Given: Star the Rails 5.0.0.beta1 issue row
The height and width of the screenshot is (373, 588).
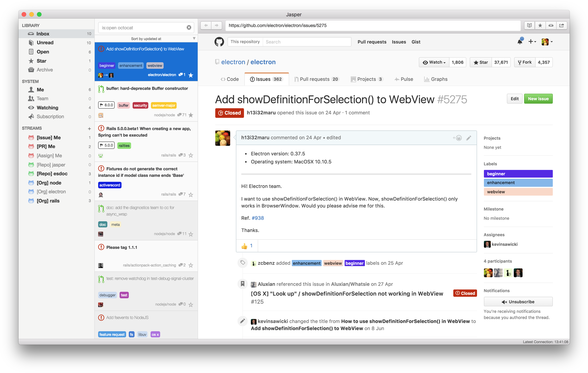Looking at the screenshot, I should [191, 155].
